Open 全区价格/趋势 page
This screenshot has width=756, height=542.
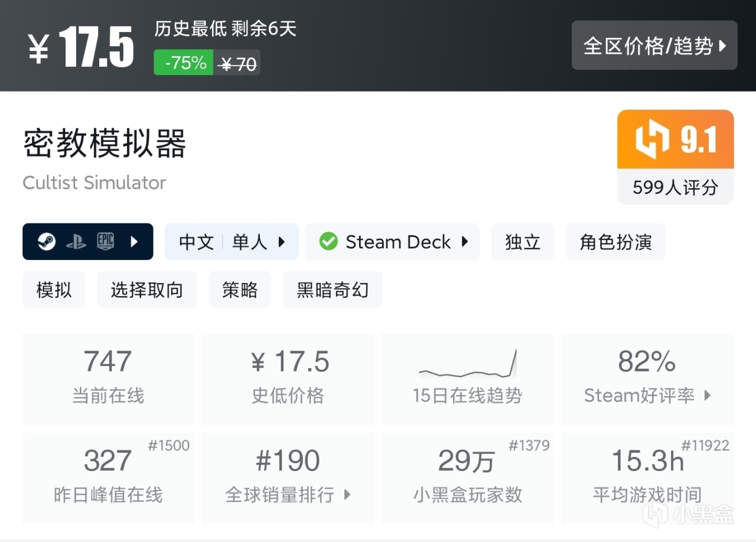654,45
